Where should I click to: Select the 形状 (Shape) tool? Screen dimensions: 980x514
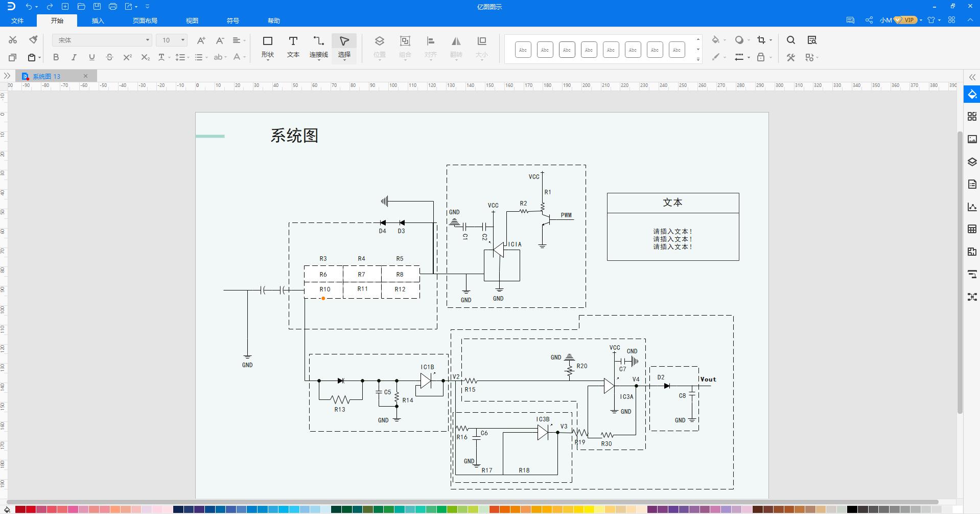(267, 46)
